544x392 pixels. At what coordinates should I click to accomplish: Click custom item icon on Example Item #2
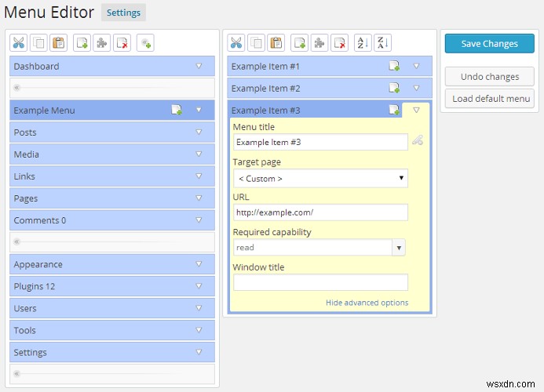[394, 88]
